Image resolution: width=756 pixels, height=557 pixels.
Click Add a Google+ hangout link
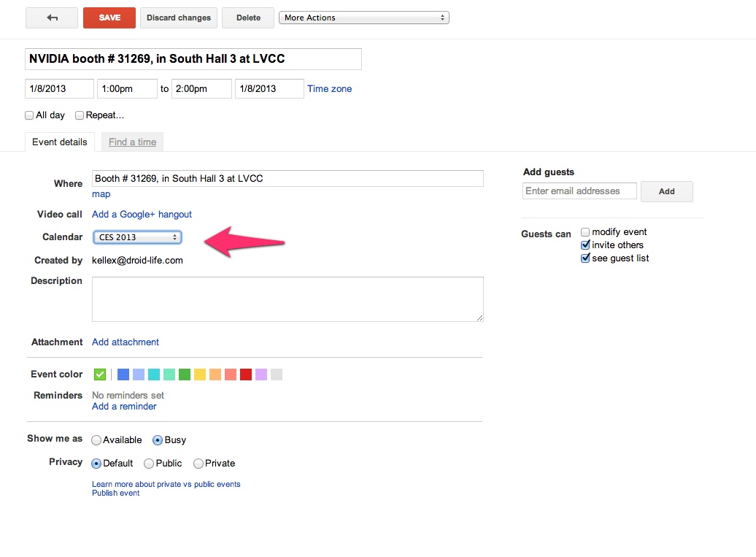click(x=142, y=215)
